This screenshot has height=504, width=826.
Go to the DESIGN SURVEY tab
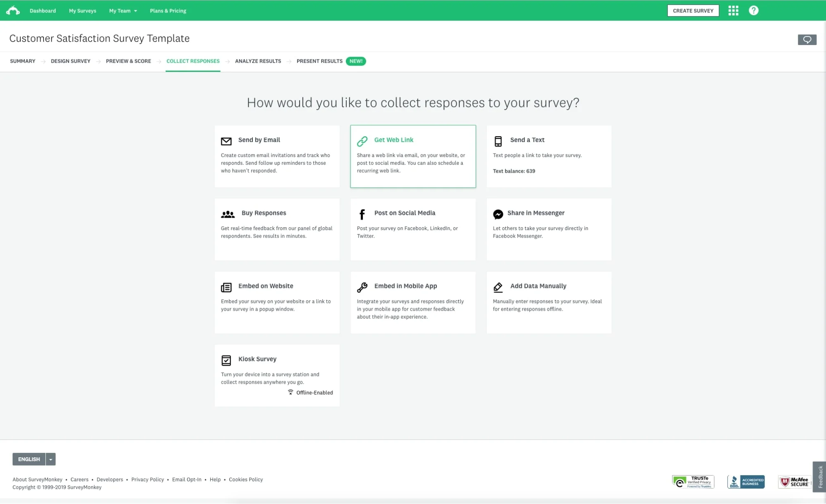[70, 61]
